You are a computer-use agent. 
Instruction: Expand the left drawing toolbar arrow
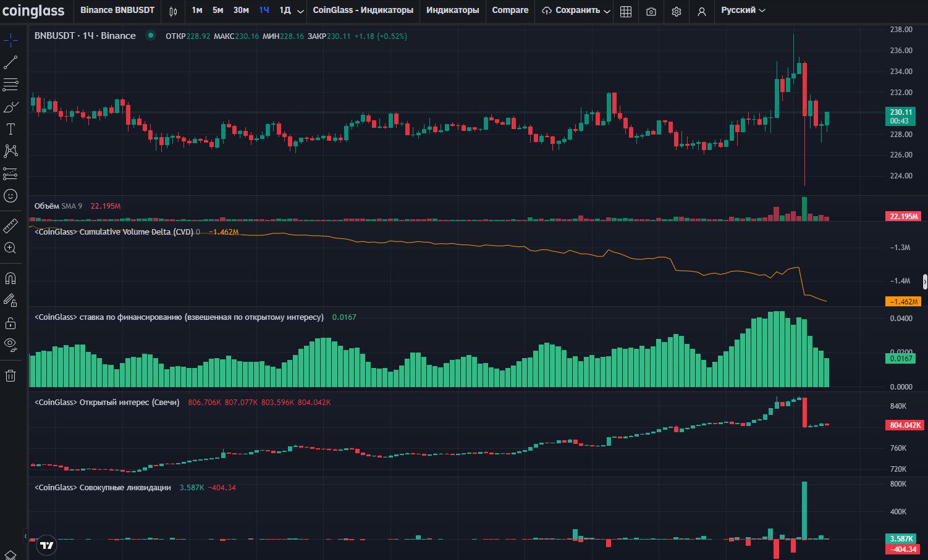[25, 536]
